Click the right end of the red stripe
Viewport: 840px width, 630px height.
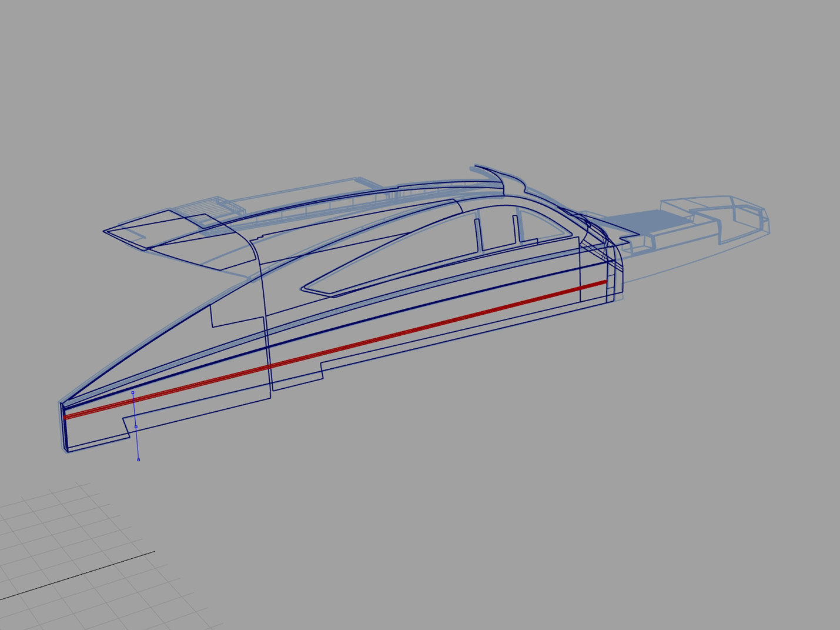[605, 283]
